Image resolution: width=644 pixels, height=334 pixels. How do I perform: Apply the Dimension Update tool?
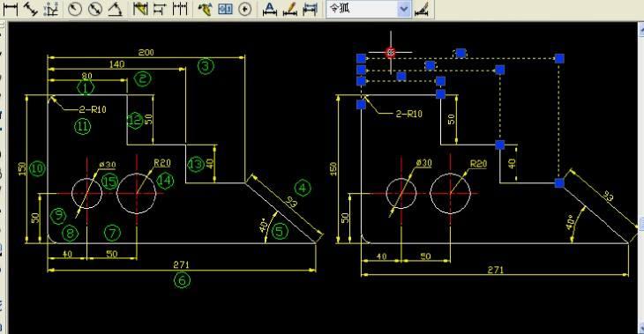click(x=310, y=9)
